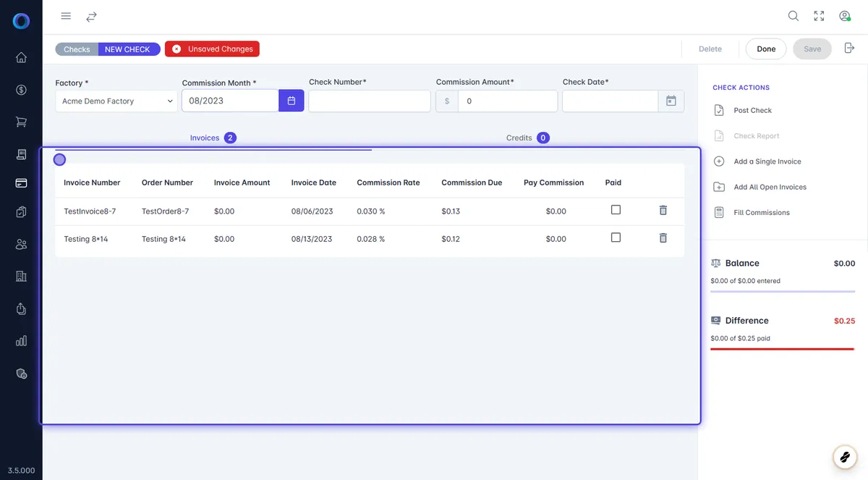Click the exit icon beside Save
Image resolution: width=868 pixels, height=480 pixels.
[849, 49]
